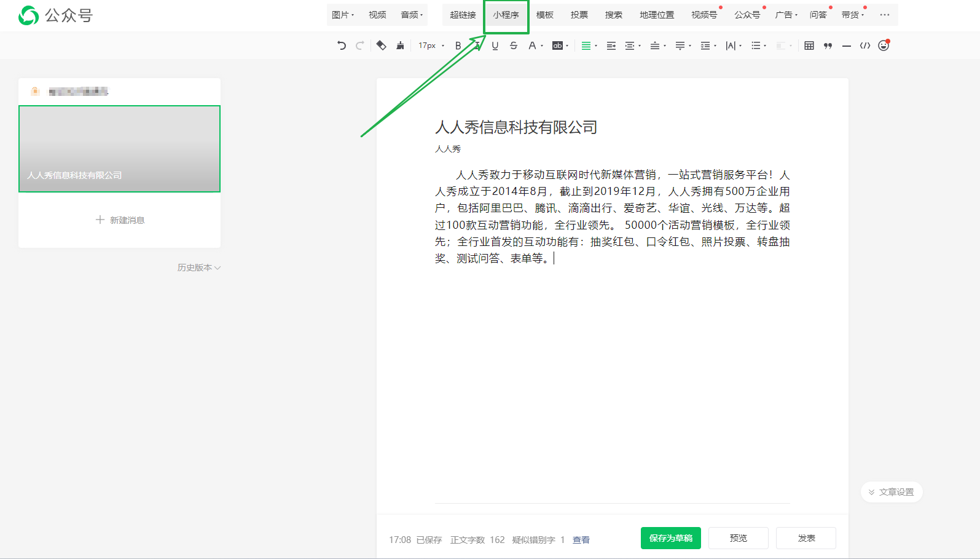
Task: Insert a 投票 poll
Action: tap(579, 15)
